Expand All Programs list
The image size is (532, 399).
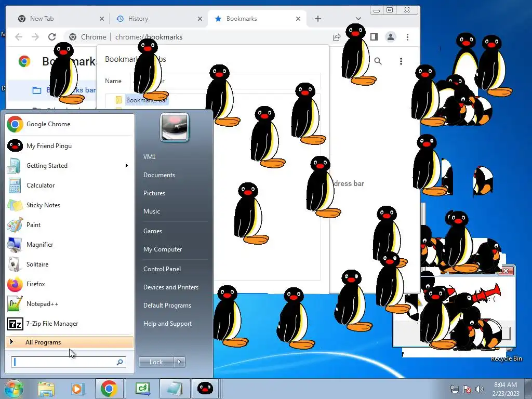click(70, 342)
